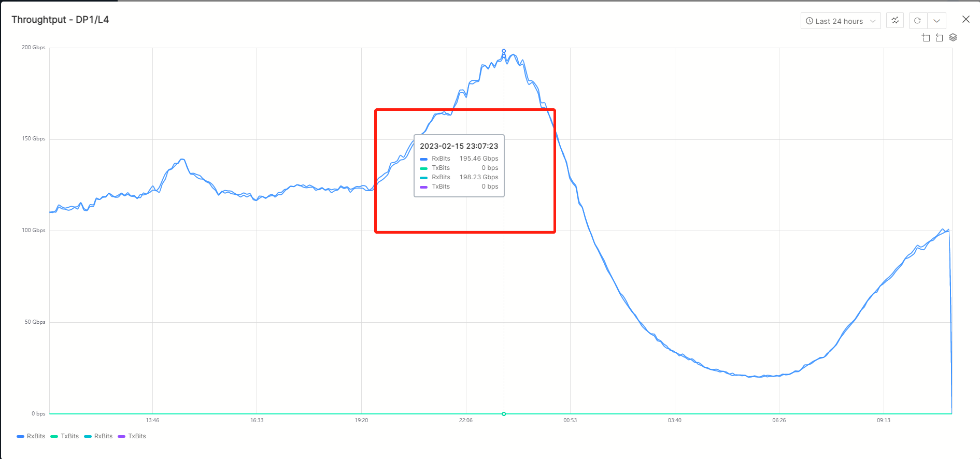Click the peak data point marker near 200 Gbps
Image resolution: width=980 pixels, height=459 pixels.
click(504, 51)
